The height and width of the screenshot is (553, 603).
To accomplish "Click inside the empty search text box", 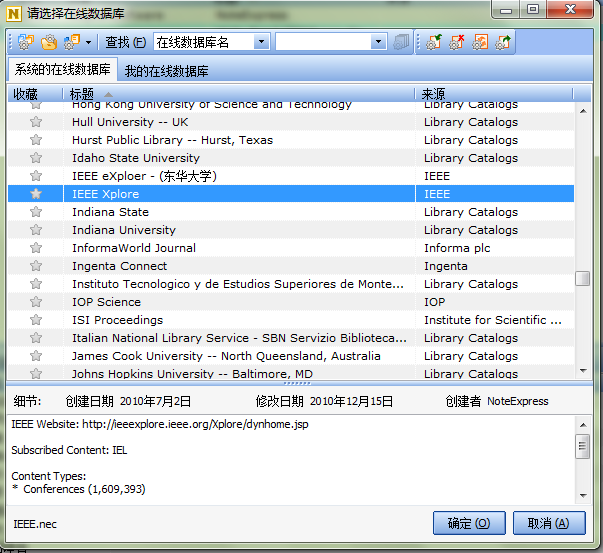I will tap(323, 42).
